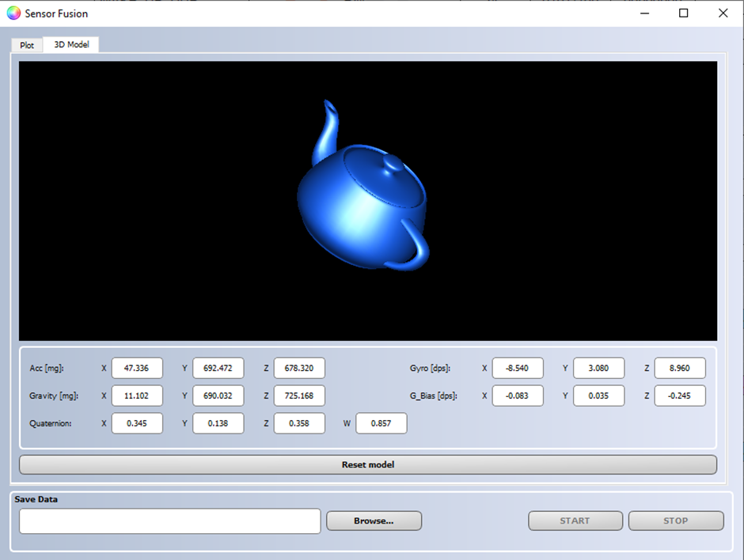This screenshot has width=744, height=560.
Task: Click the Gyro Z value field
Action: click(x=680, y=368)
